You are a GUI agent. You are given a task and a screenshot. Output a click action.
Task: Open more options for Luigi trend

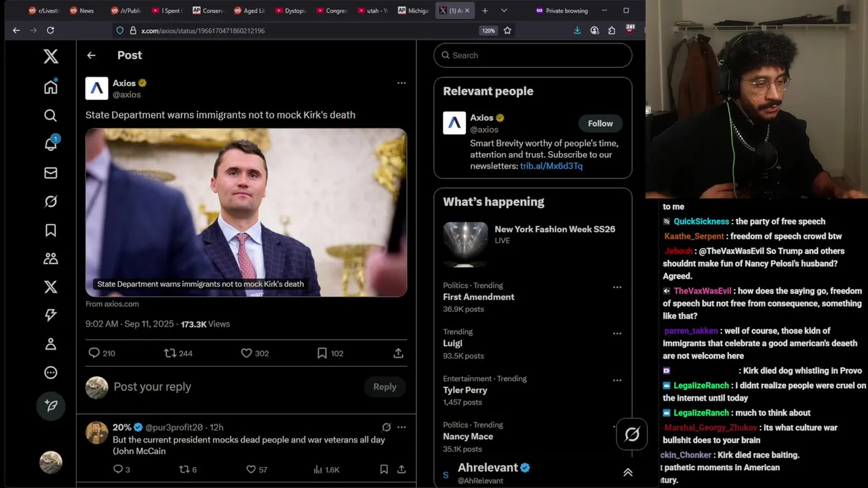coord(617,333)
